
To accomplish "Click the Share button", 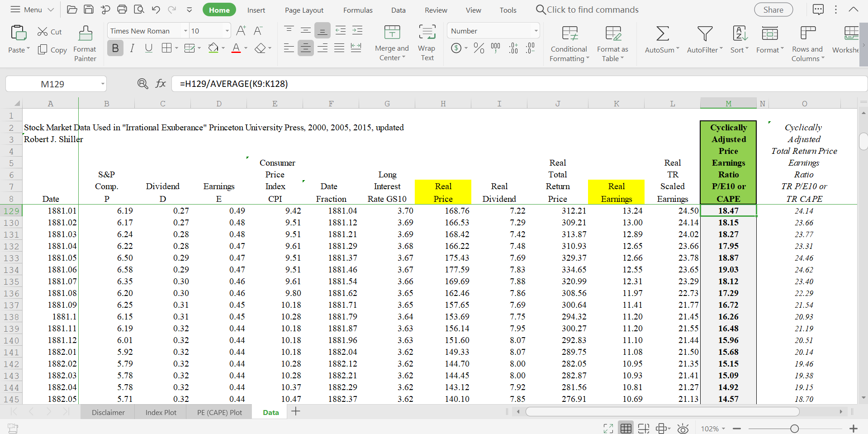I will pyautogui.click(x=773, y=10).
